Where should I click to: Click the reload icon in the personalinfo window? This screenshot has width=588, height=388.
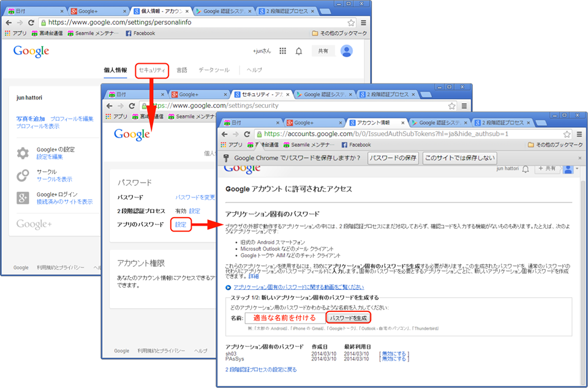(x=31, y=23)
